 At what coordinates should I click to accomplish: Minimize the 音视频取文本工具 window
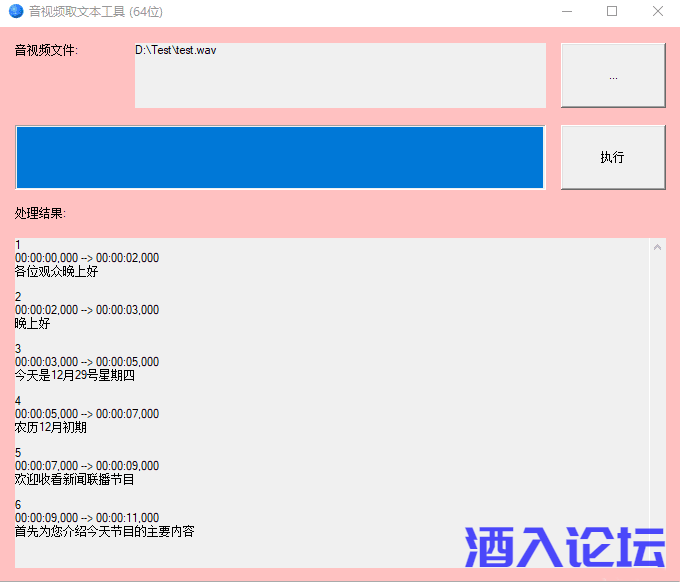[x=566, y=12]
